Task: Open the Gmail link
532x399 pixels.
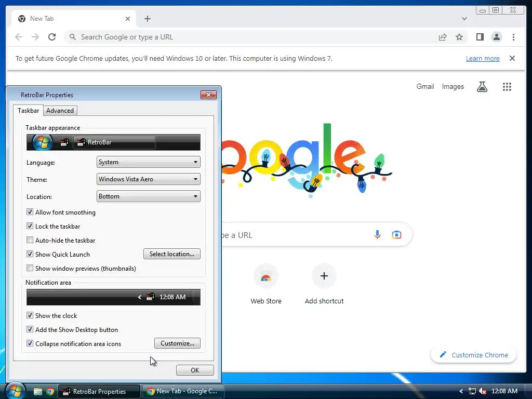Action: [x=425, y=87]
